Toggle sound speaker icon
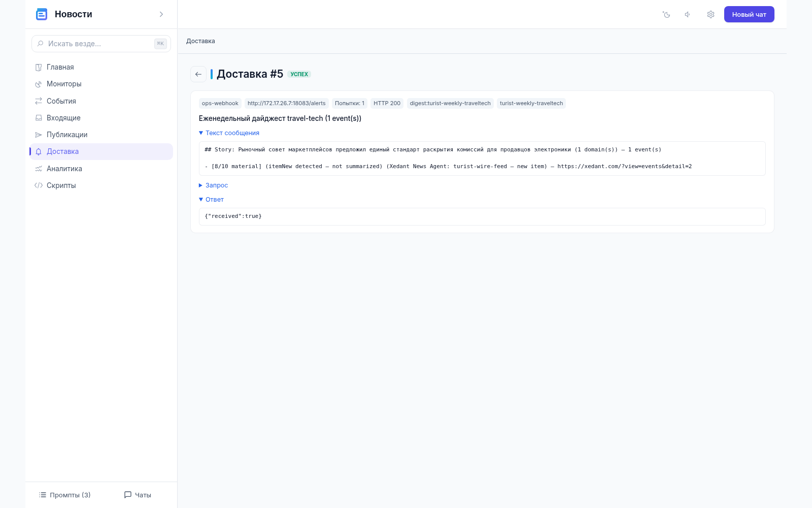Screen dimensions: 812x508 click(688, 14)
